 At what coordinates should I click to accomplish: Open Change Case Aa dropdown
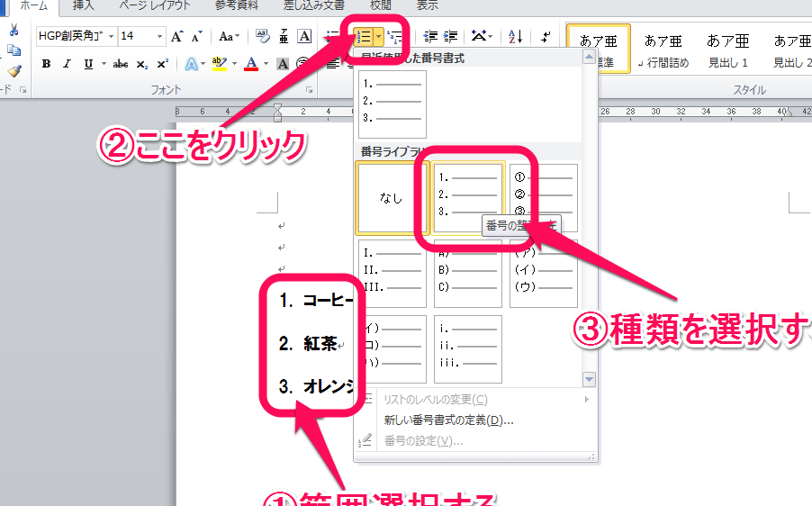[229, 36]
